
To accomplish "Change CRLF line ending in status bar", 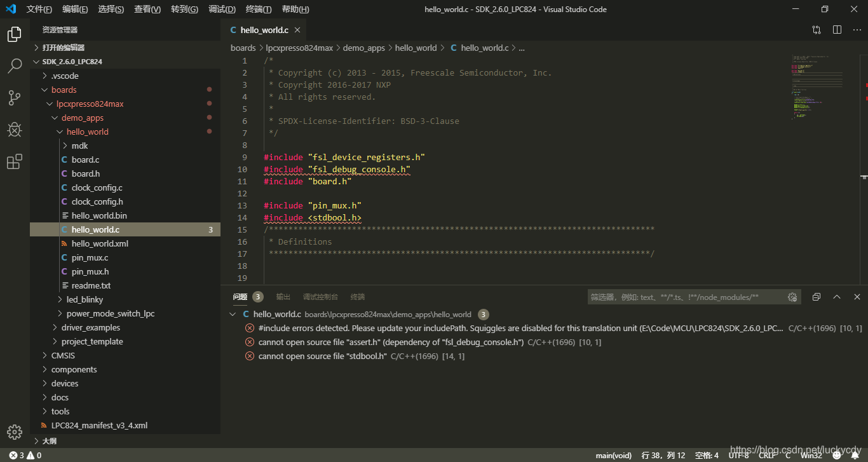I will point(768,455).
